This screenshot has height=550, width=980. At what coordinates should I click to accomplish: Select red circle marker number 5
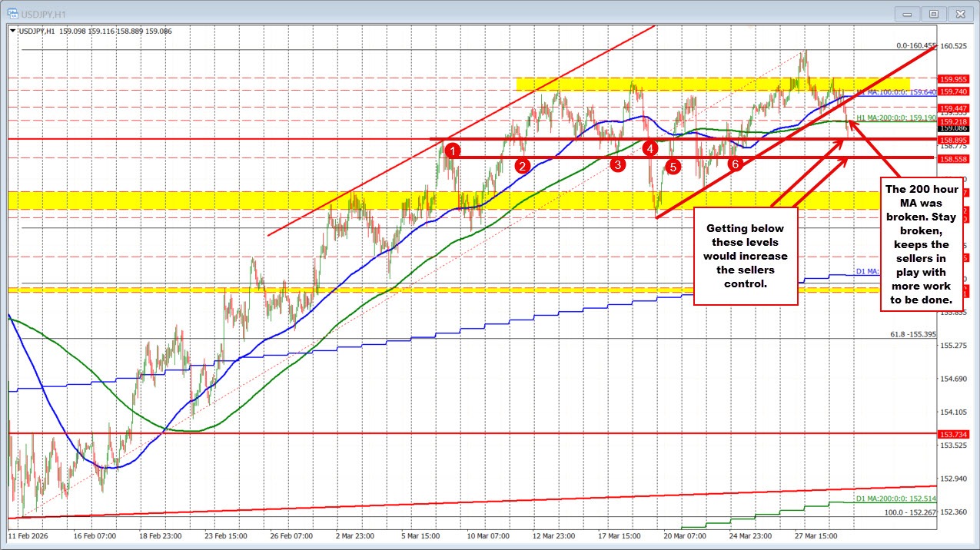[673, 167]
